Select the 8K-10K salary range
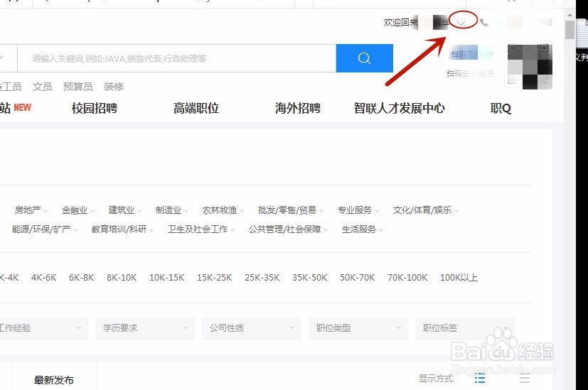The image size is (588, 390). coord(122,278)
